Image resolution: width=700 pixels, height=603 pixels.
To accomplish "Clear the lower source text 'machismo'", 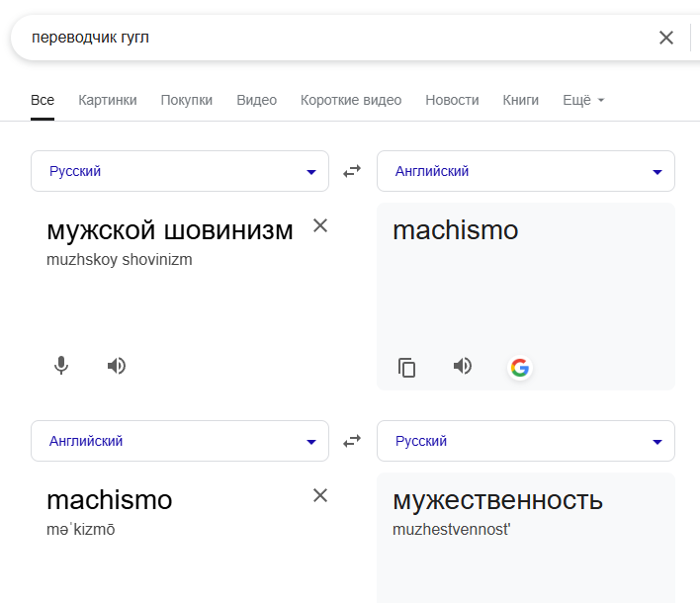I will coord(320,495).
